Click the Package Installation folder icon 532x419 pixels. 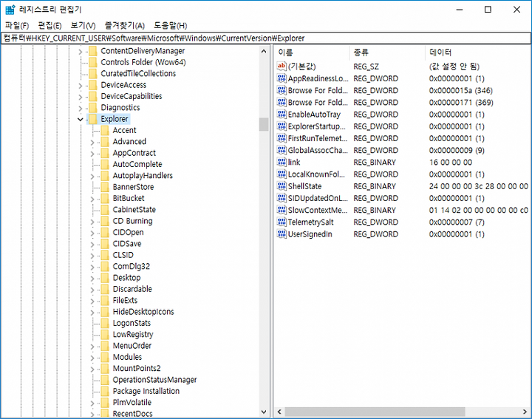105,391
